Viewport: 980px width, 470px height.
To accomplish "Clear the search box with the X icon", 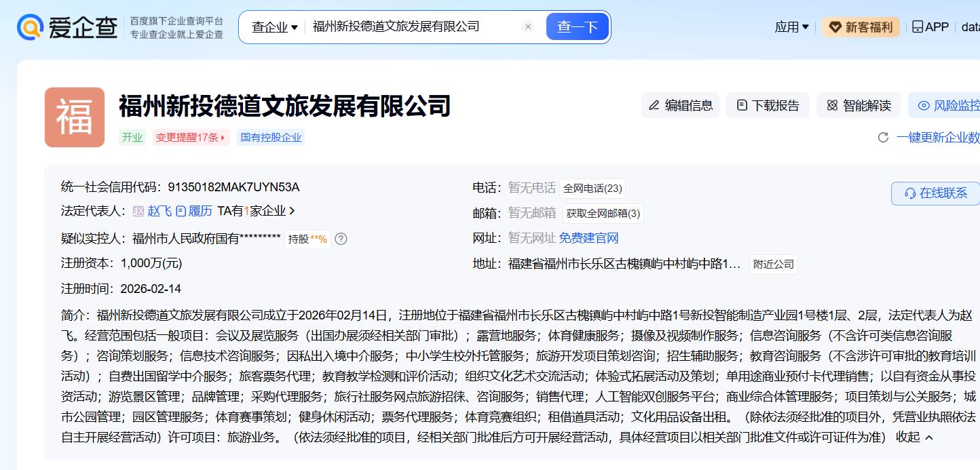I will click(x=528, y=27).
